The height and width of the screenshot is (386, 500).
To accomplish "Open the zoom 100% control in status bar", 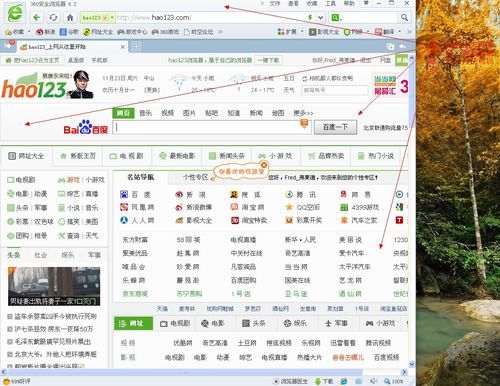I will [394, 381].
